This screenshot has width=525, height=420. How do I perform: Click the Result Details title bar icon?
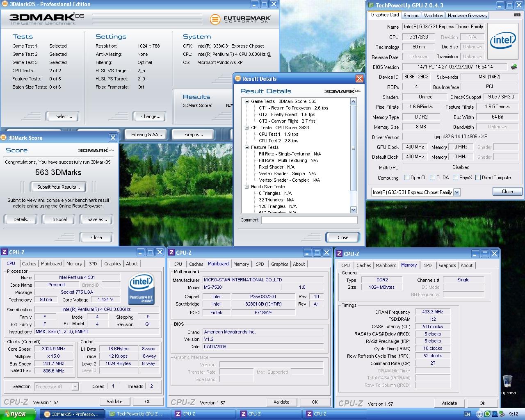pyautogui.click(x=238, y=79)
